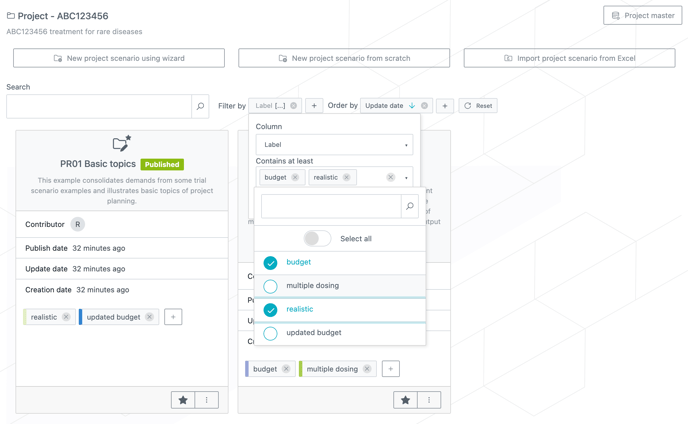Add a new label to PR01 card
688x424 pixels.
click(173, 317)
